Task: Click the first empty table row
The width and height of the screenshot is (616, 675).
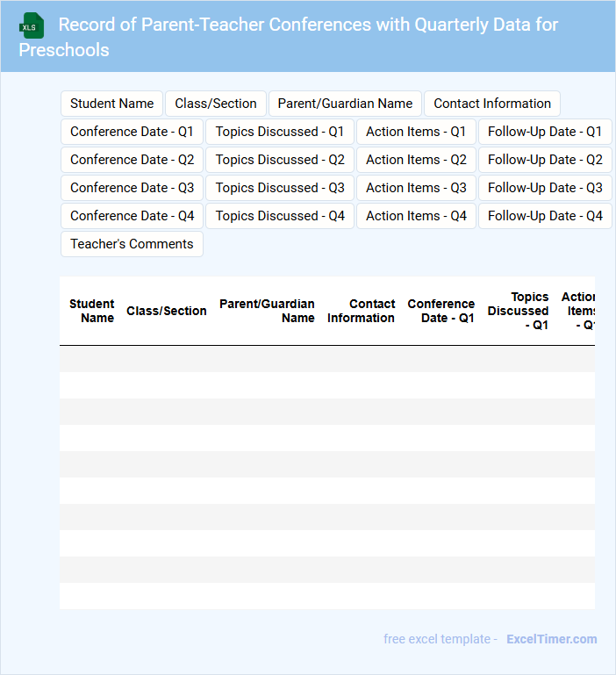Action: (x=327, y=359)
